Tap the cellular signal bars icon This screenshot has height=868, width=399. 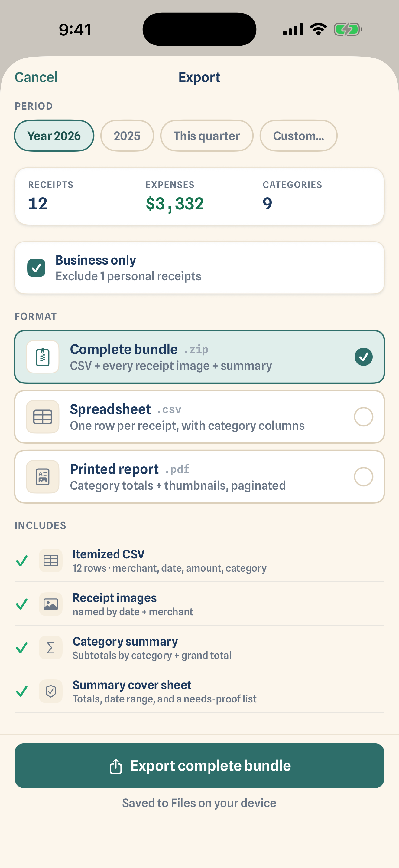tap(293, 29)
